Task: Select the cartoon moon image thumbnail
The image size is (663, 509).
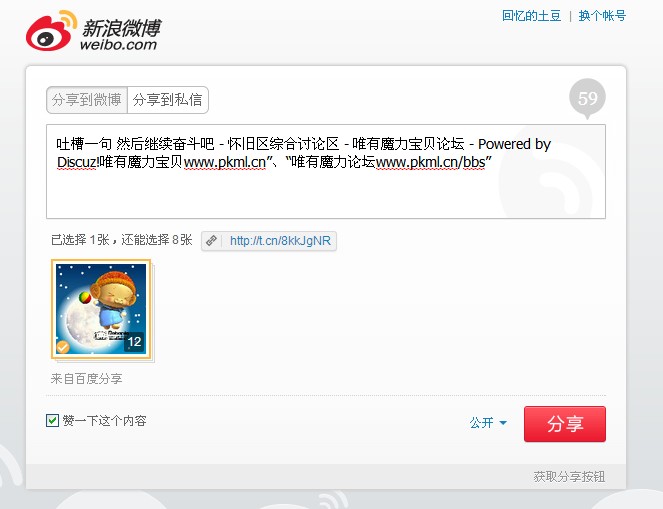Action: 101,309
